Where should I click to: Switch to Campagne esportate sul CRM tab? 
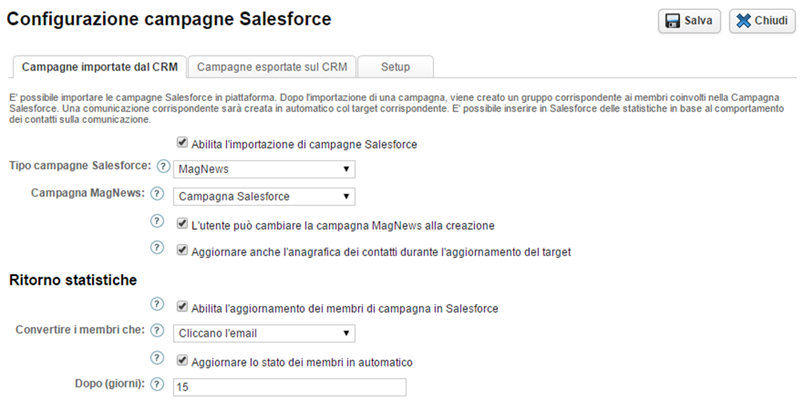(272, 67)
